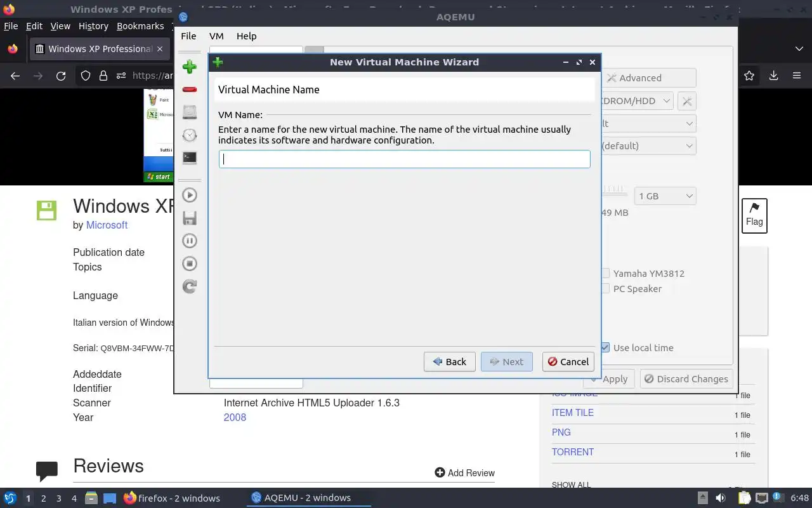812x508 pixels.
Task: Open the 2008 year link
Action: [x=235, y=417]
